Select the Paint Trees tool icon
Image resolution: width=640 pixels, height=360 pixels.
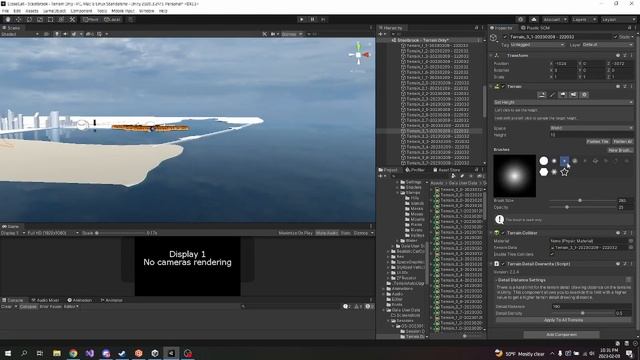(x=563, y=95)
